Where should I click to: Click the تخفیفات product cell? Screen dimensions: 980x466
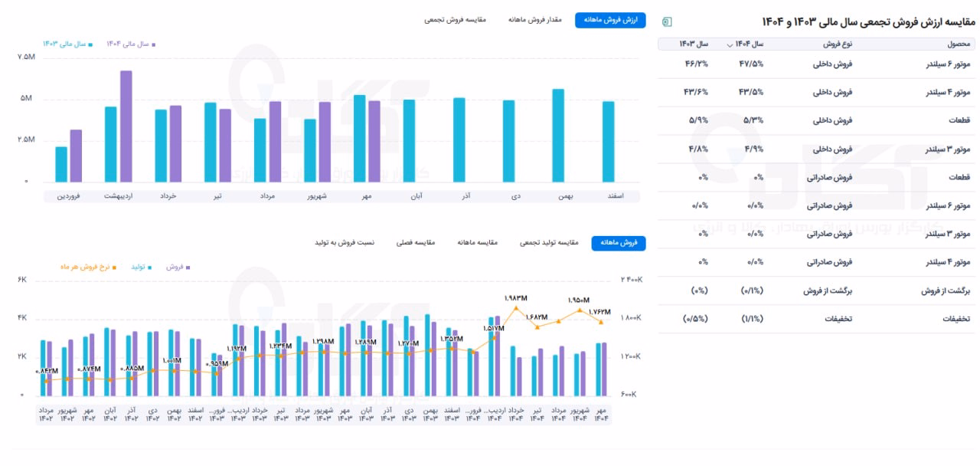coord(955,319)
